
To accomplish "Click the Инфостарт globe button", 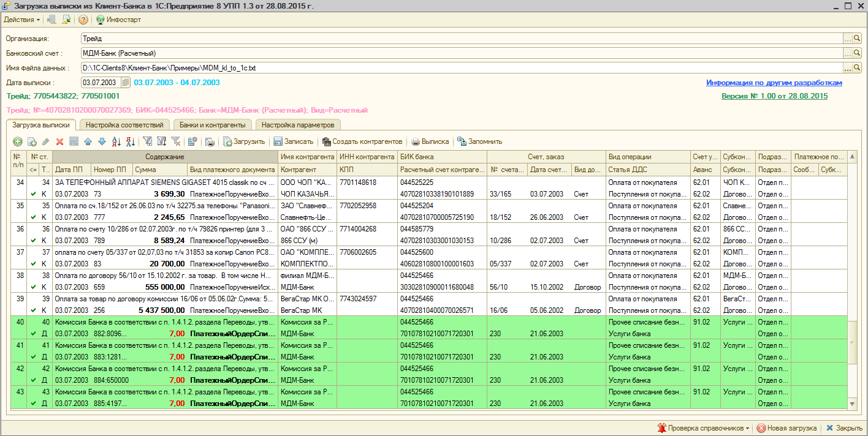I will click(119, 20).
